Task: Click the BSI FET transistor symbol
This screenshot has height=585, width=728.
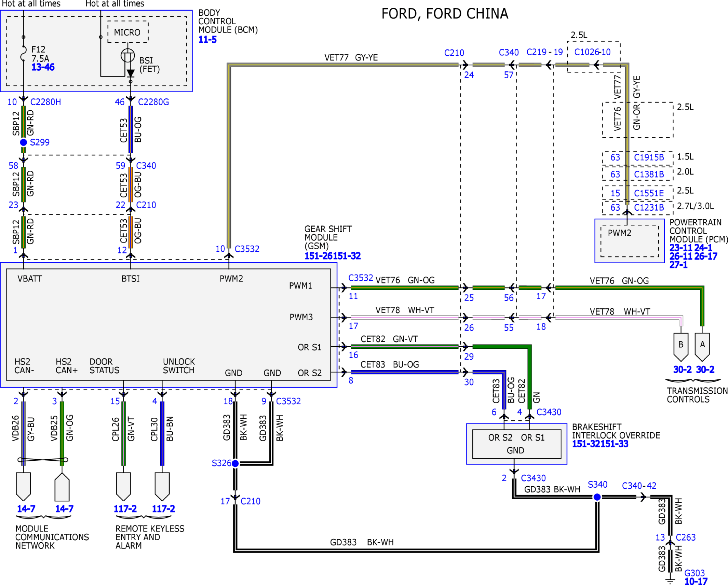Action: [127, 55]
